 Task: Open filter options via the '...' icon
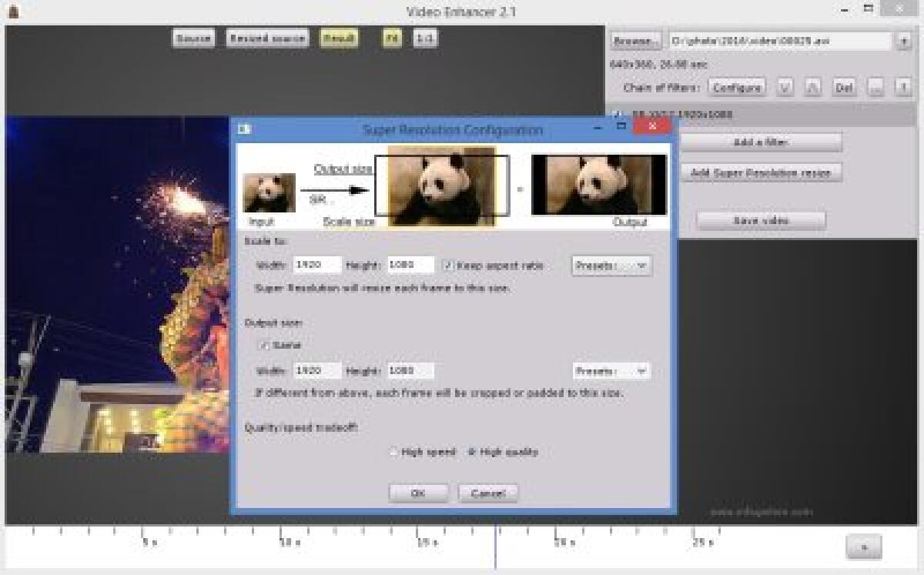tap(875, 87)
